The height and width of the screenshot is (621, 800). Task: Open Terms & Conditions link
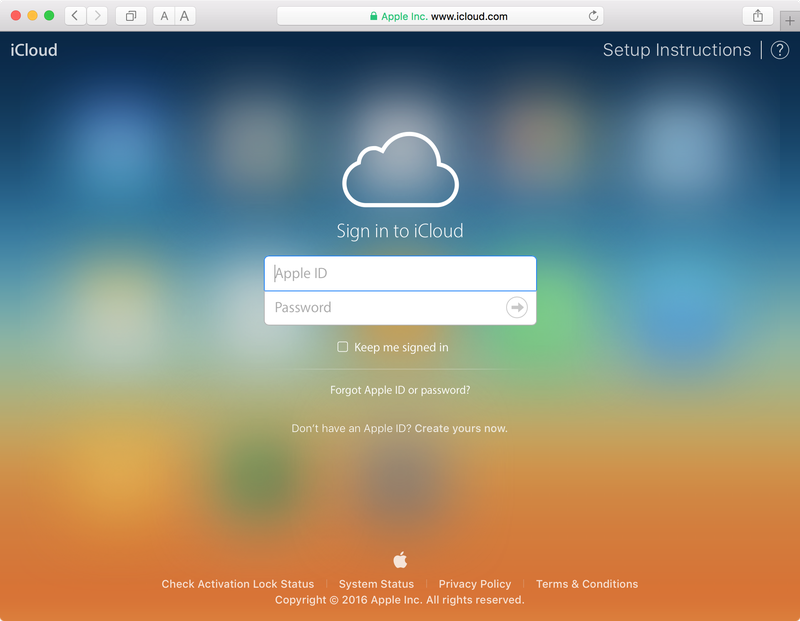click(x=587, y=584)
